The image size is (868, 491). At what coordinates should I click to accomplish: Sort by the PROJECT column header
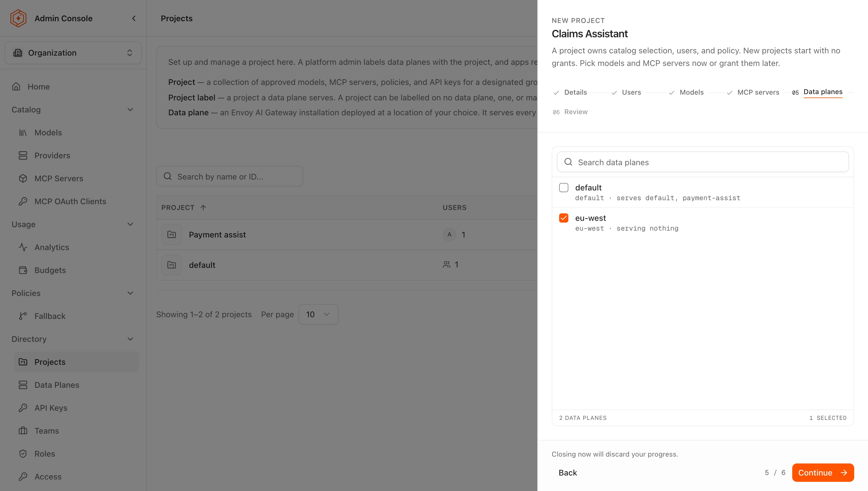tap(184, 208)
